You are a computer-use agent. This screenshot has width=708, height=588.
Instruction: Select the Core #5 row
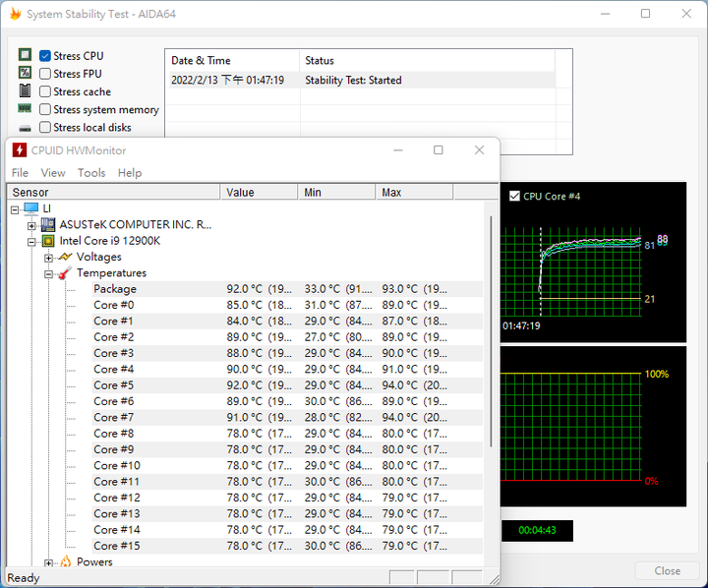(x=287, y=385)
